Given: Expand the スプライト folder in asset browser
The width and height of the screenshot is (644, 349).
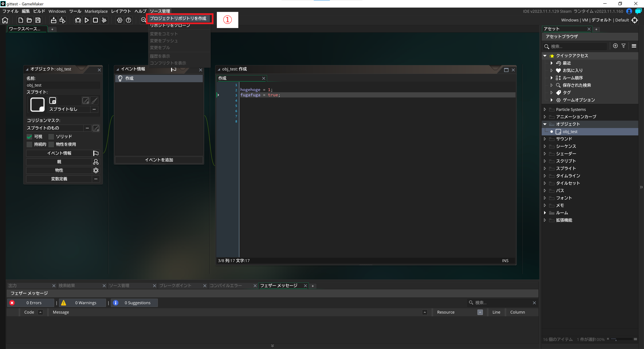Looking at the screenshot, I should point(545,168).
